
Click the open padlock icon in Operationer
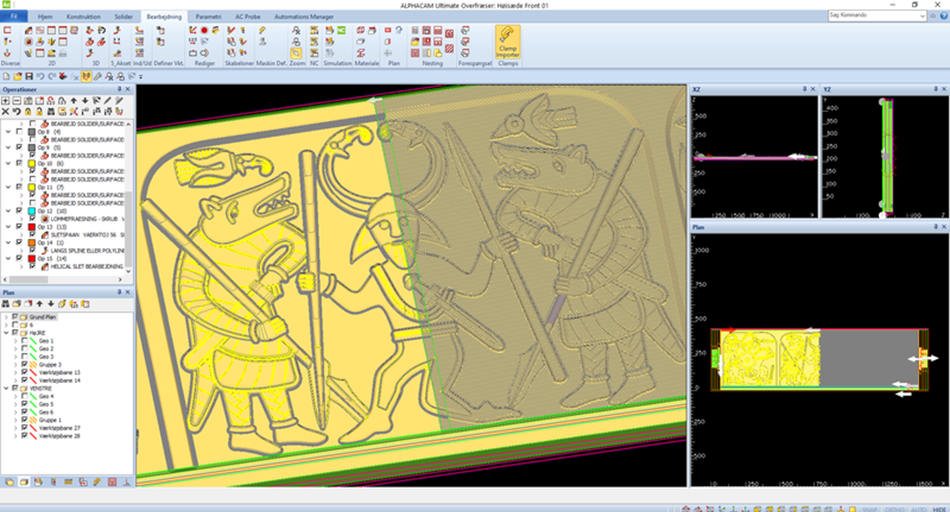tap(39, 111)
